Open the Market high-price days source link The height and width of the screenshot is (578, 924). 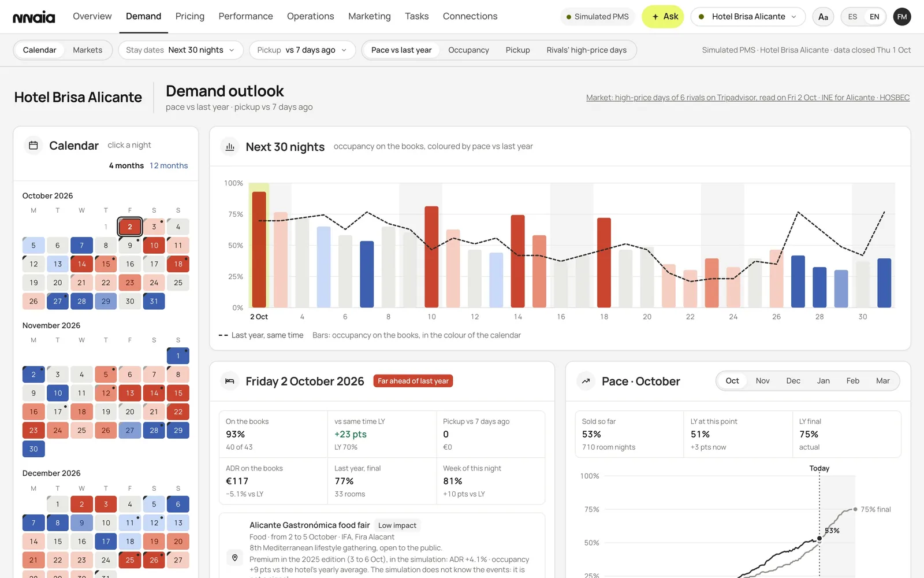coord(748,98)
